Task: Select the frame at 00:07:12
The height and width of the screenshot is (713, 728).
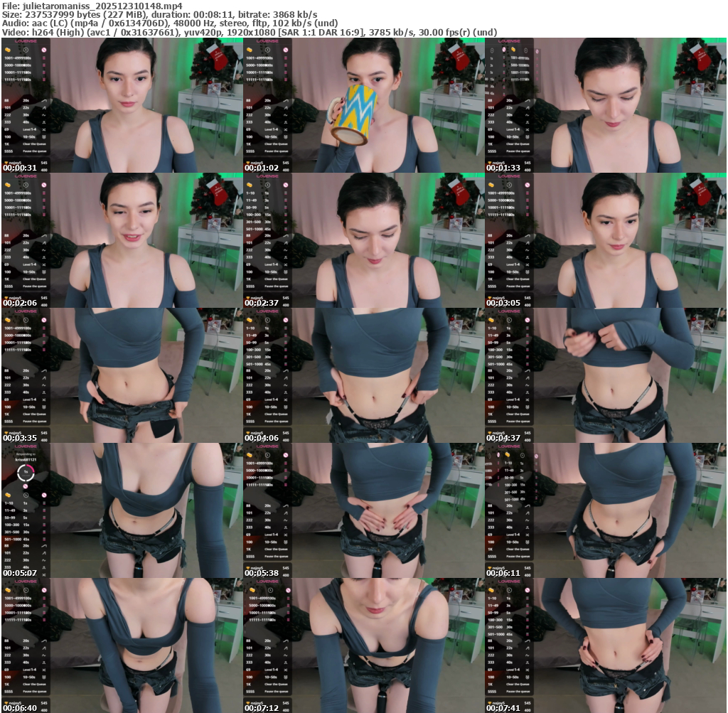Action: (x=363, y=645)
